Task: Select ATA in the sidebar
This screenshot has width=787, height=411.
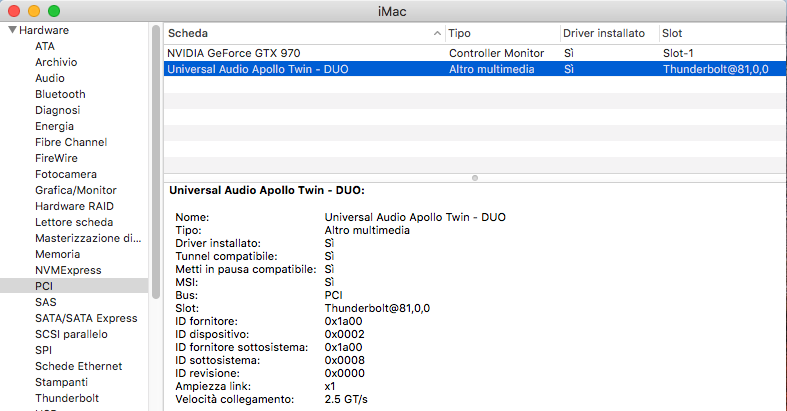Action: [x=45, y=46]
